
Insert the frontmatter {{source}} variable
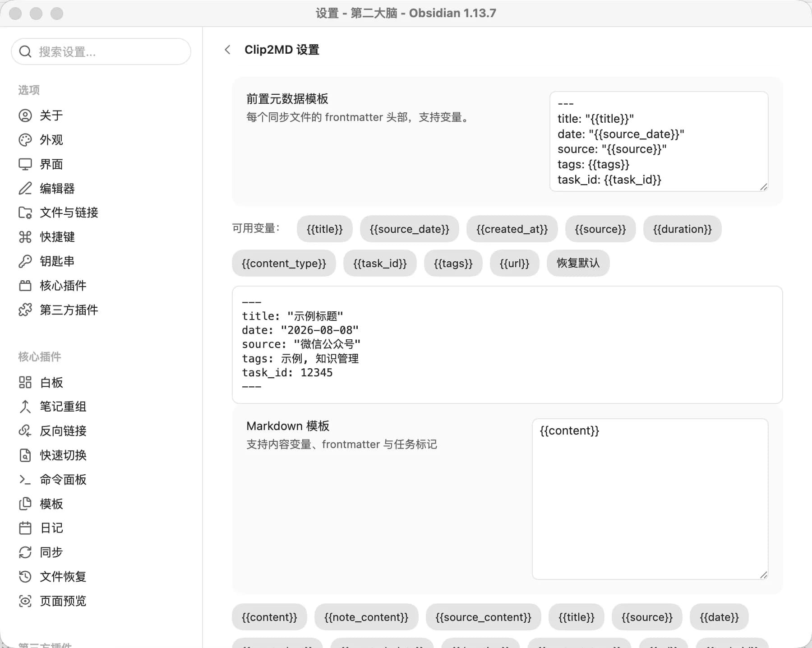600,229
